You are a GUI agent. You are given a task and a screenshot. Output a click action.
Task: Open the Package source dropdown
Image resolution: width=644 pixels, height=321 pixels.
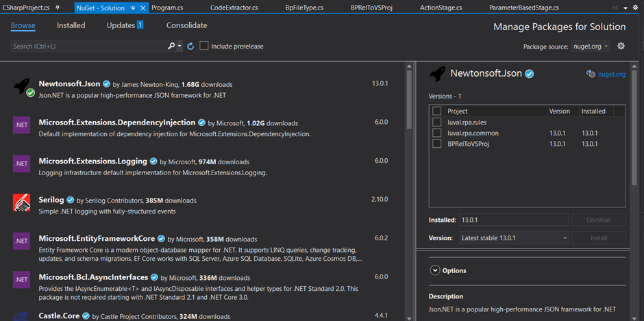pyautogui.click(x=592, y=47)
